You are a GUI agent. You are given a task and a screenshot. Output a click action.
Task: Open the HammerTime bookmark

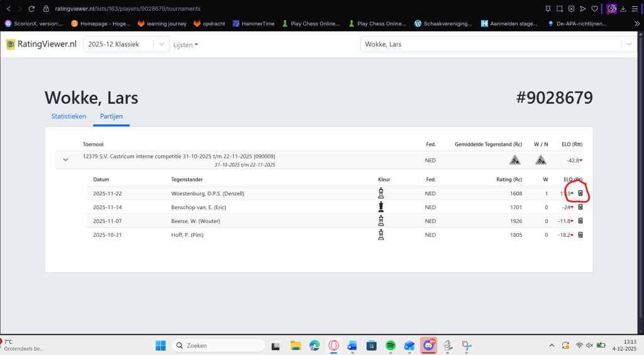[253, 24]
